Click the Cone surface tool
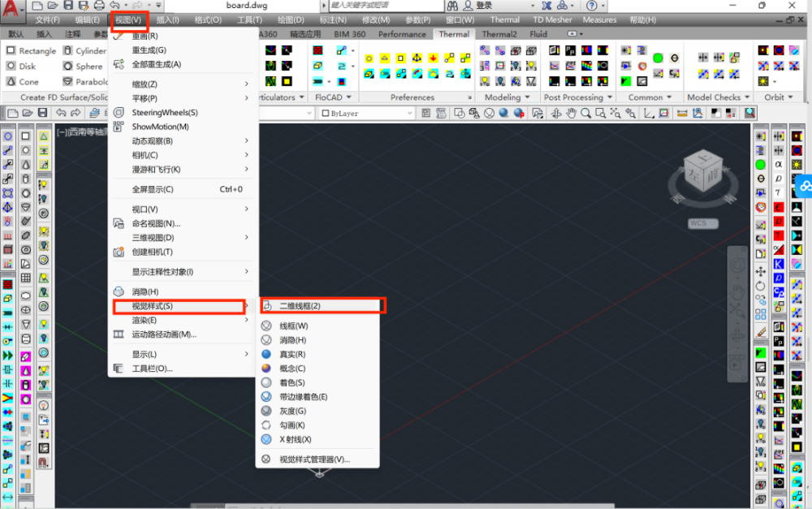812x509 pixels. click(x=22, y=82)
